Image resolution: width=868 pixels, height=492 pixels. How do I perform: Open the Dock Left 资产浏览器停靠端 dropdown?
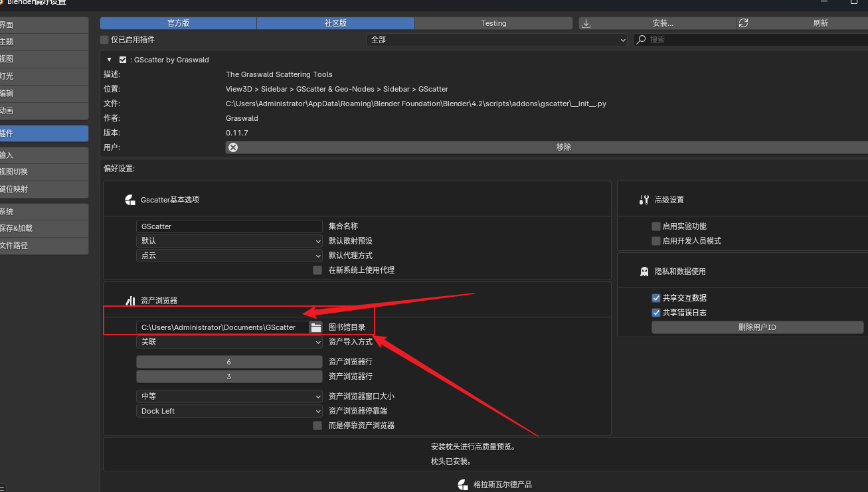tap(229, 411)
